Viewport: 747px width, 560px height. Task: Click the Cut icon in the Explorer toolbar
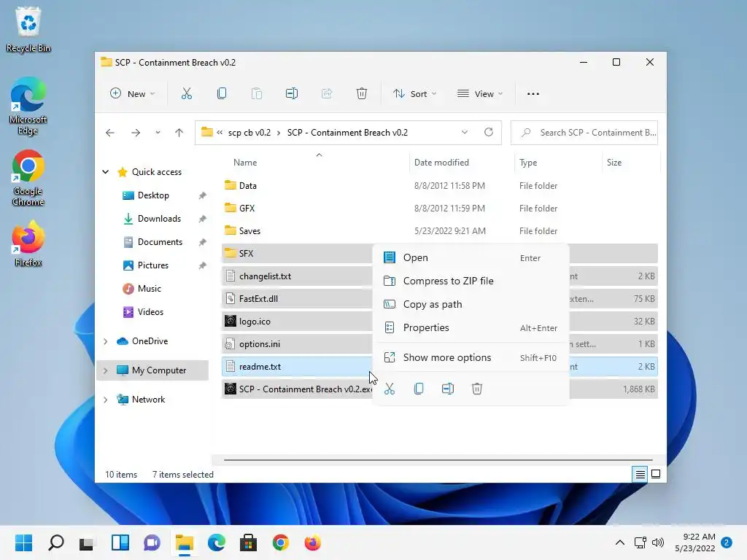tap(186, 94)
